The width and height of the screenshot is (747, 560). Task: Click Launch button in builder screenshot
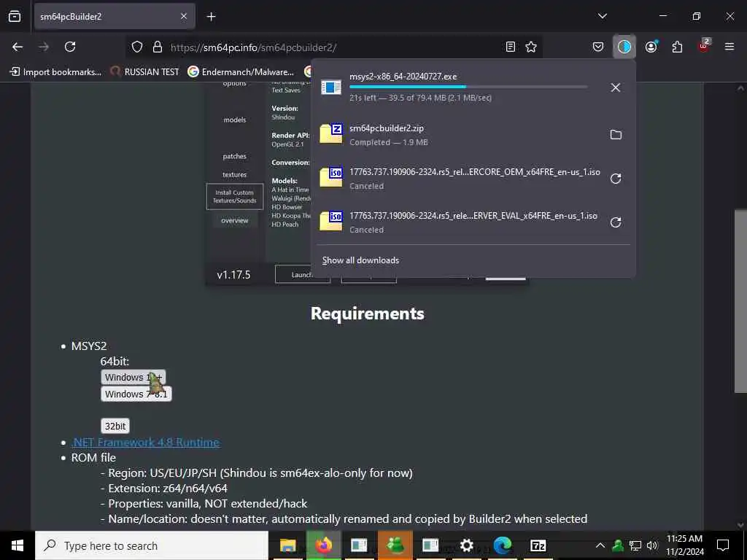(303, 275)
